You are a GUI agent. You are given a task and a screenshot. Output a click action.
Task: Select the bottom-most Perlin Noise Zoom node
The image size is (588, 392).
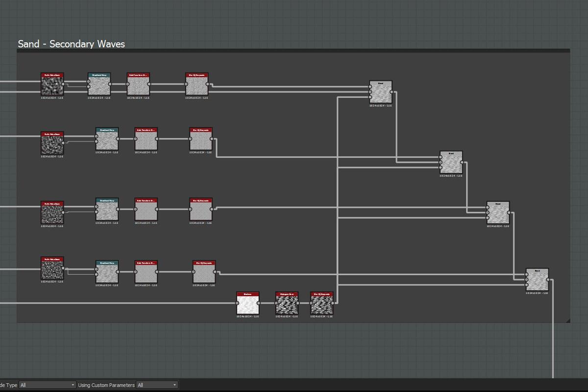point(52,268)
